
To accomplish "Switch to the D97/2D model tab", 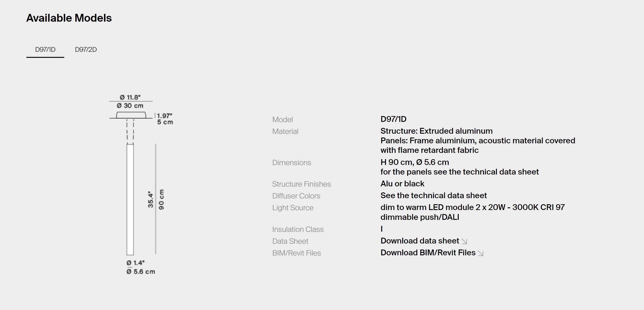I will click(86, 50).
